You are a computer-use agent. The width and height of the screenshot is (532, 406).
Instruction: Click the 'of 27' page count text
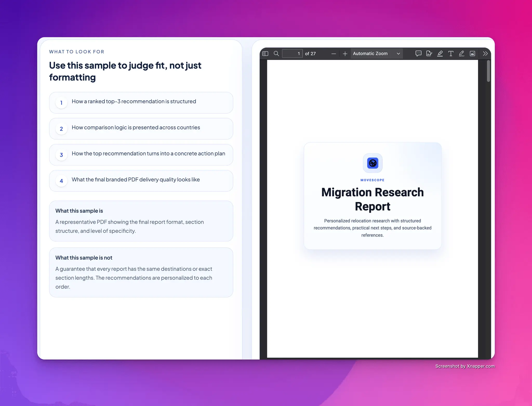click(x=310, y=54)
